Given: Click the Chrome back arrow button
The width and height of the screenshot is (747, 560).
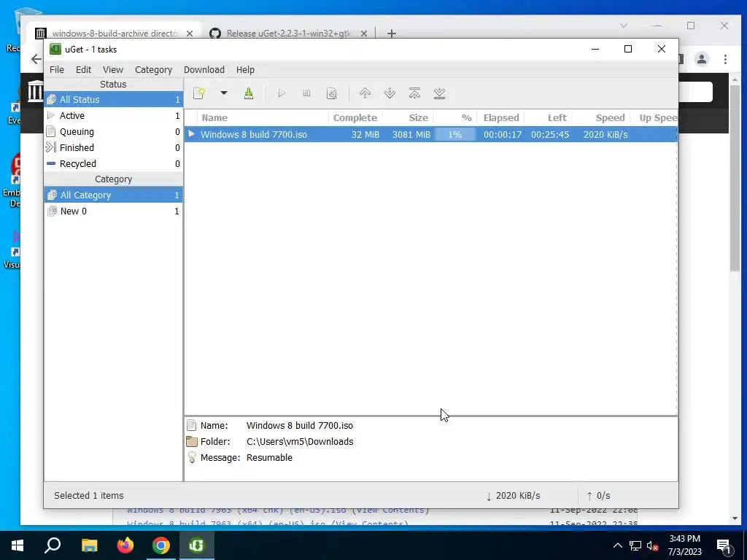Looking at the screenshot, I should [x=36, y=59].
